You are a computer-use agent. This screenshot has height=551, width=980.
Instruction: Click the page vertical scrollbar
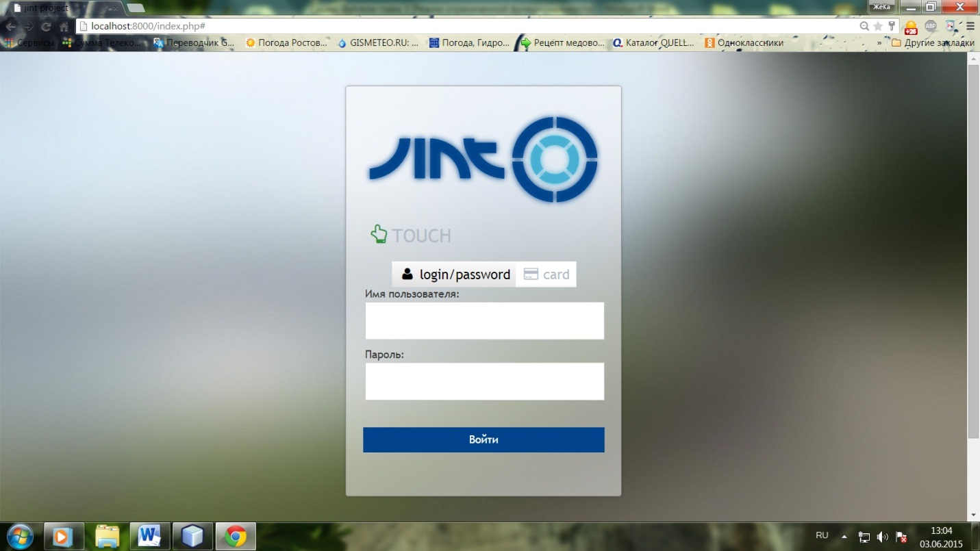pos(973,252)
